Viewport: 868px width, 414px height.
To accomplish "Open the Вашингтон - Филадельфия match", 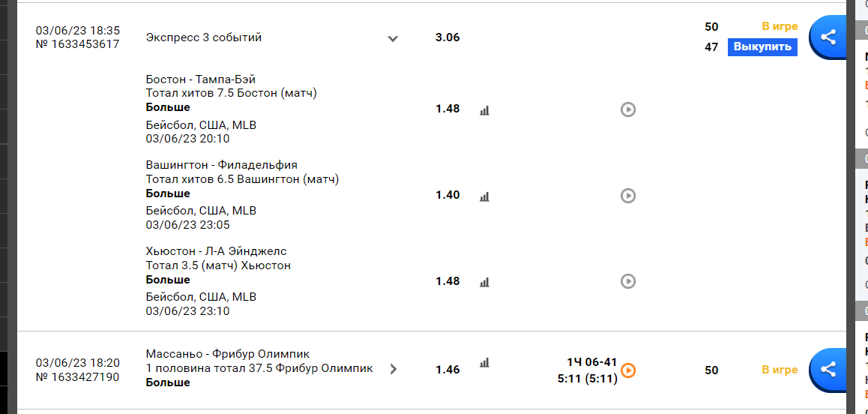I will (x=221, y=165).
